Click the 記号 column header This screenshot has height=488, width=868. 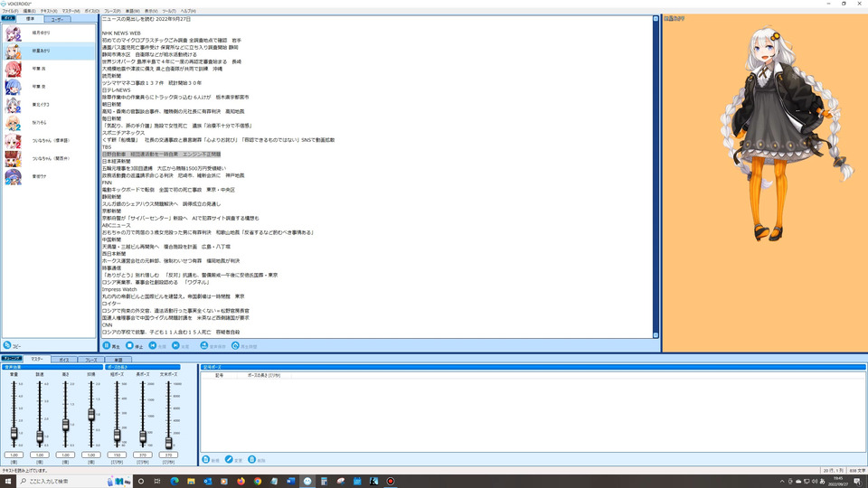(x=219, y=375)
